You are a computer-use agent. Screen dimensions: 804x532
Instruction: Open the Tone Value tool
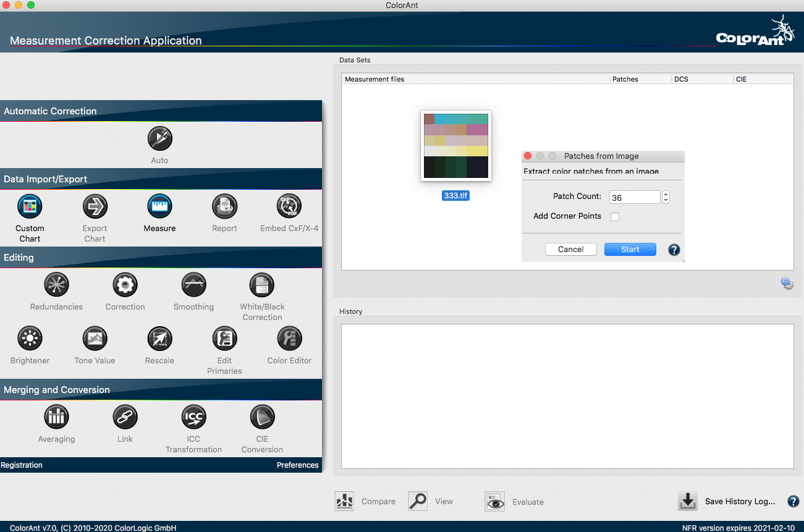pos(95,339)
